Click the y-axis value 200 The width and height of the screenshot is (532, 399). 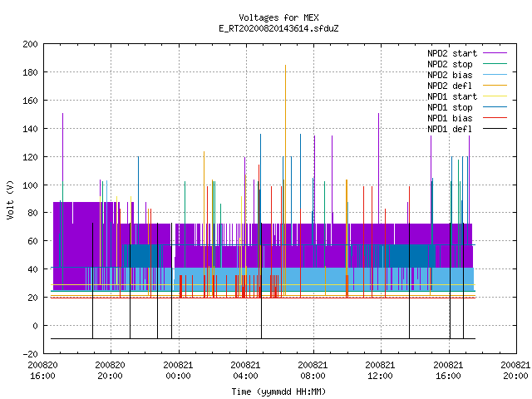(30, 44)
